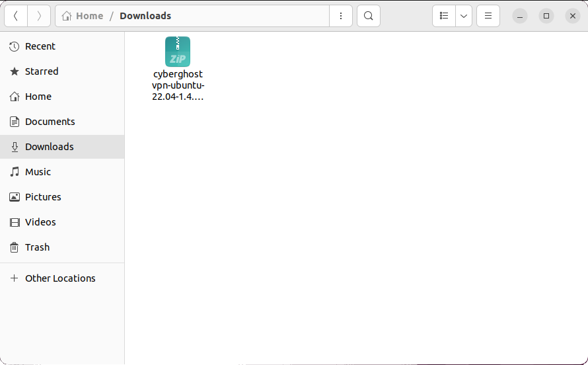Open Pictures in the sidebar
The image size is (588, 365).
[62, 197]
